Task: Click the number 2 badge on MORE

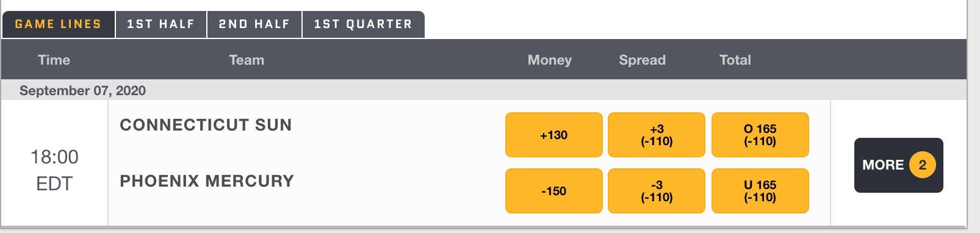Action: pyautogui.click(x=922, y=165)
